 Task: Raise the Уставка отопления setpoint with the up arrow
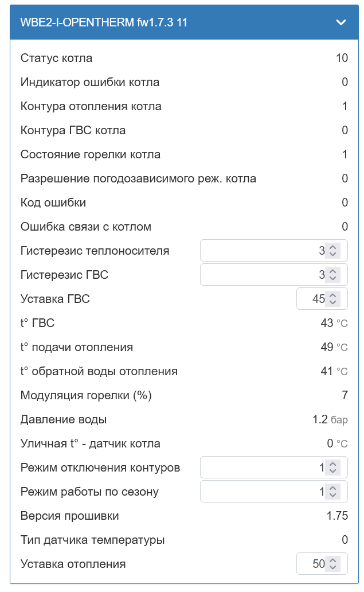click(x=333, y=560)
